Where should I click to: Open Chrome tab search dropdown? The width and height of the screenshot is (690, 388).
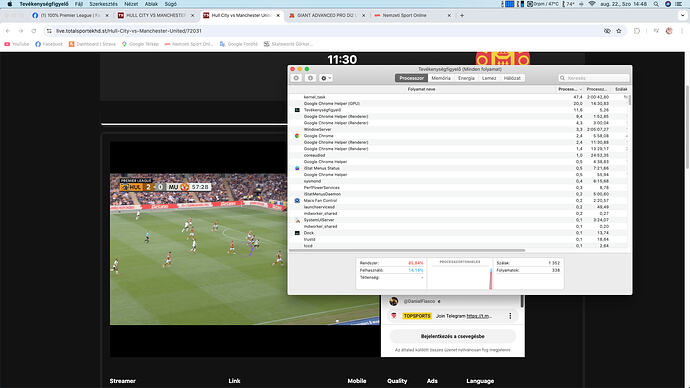pos(682,15)
